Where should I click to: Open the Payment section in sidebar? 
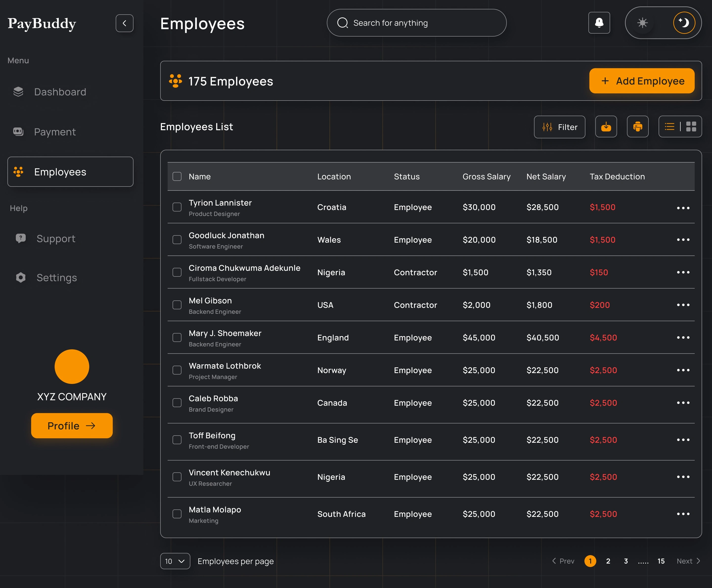[55, 131]
